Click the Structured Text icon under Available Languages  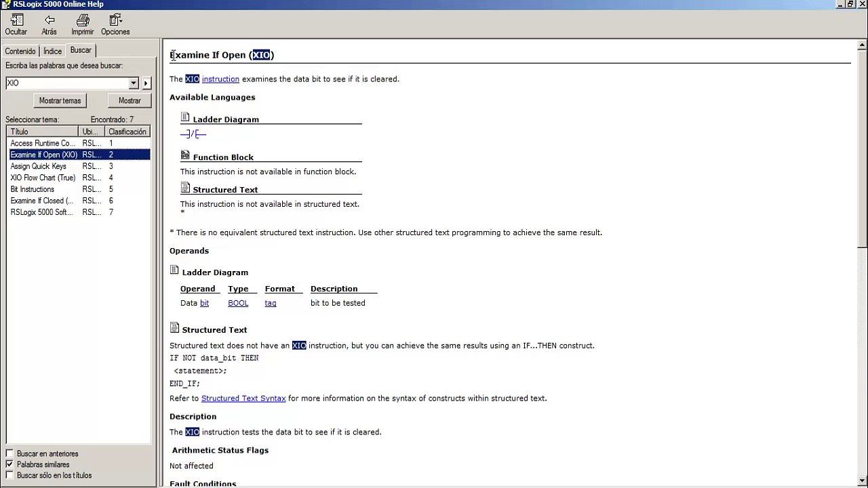coord(185,188)
